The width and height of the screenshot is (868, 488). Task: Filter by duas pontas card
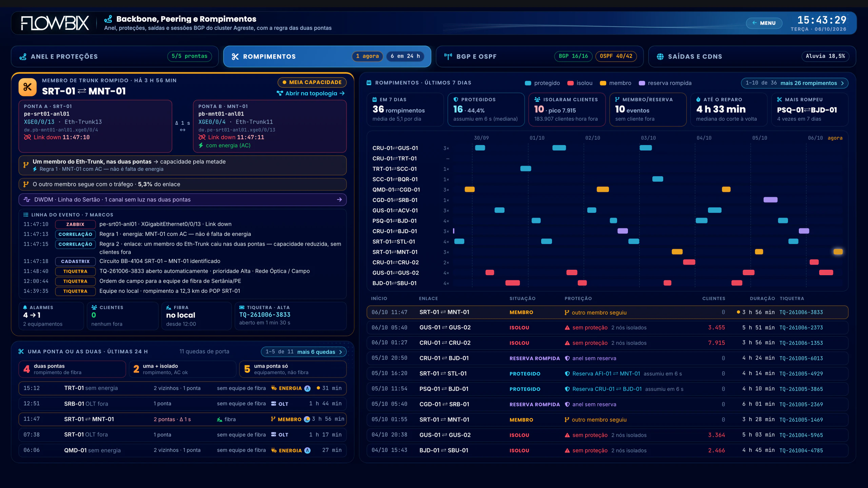click(x=72, y=369)
